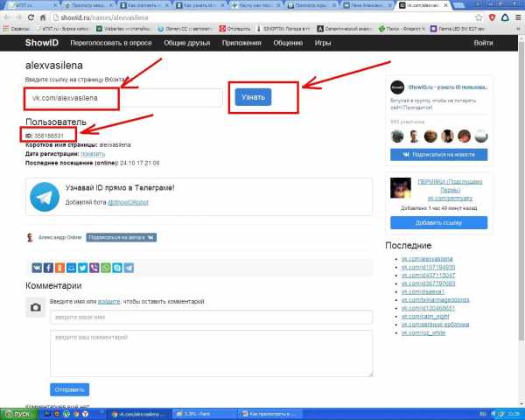Click ShowID logo in header
The width and height of the screenshot is (525, 420).
click(42, 43)
